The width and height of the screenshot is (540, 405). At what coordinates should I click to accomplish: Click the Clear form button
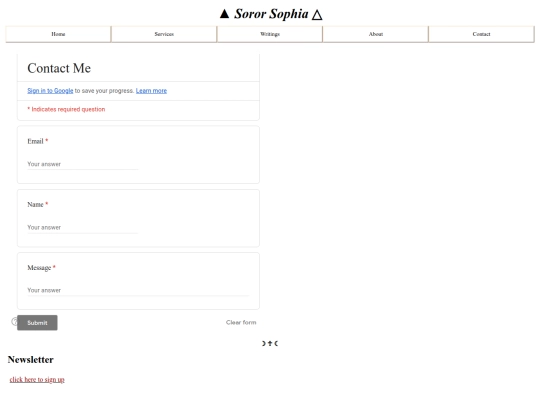241,322
